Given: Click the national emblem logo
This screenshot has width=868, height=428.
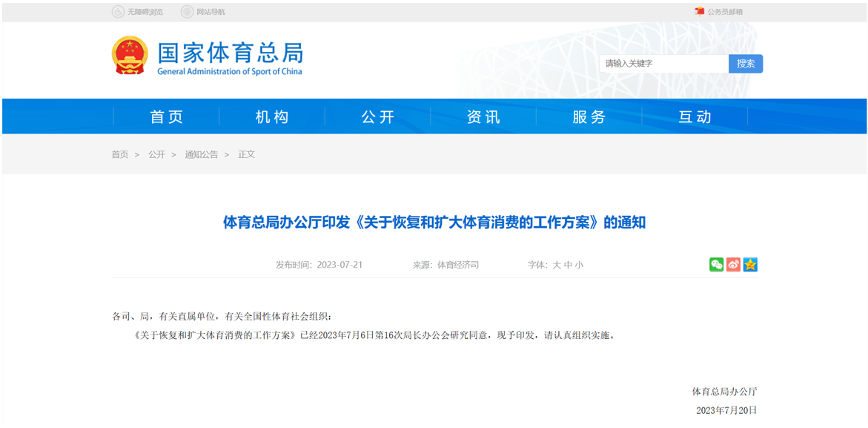Looking at the screenshot, I should [x=130, y=56].
